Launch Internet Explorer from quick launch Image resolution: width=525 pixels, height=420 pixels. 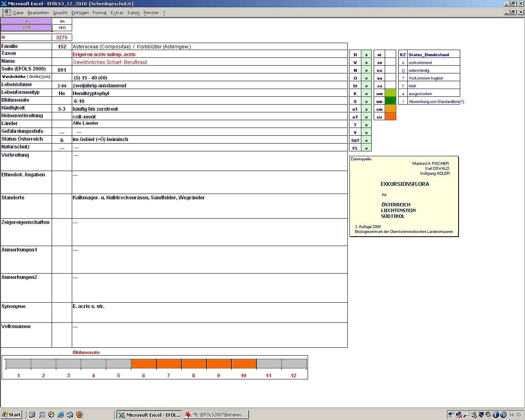(x=61, y=415)
